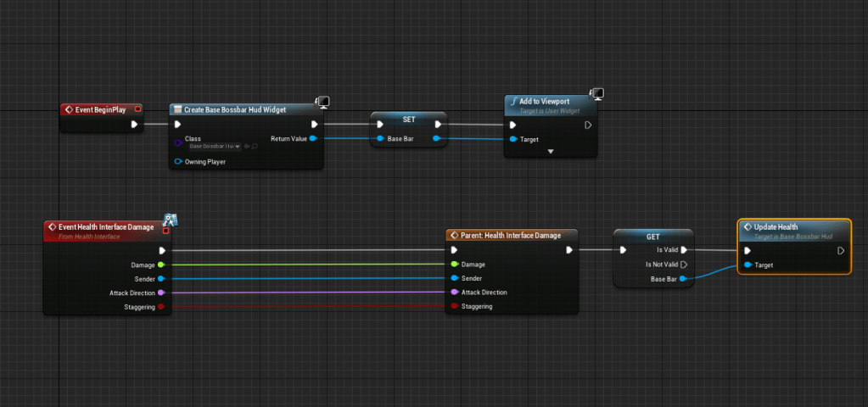Image resolution: width=868 pixels, height=407 pixels.
Task: Click the client-only monitor icon on Create Widget node
Action: [x=322, y=103]
